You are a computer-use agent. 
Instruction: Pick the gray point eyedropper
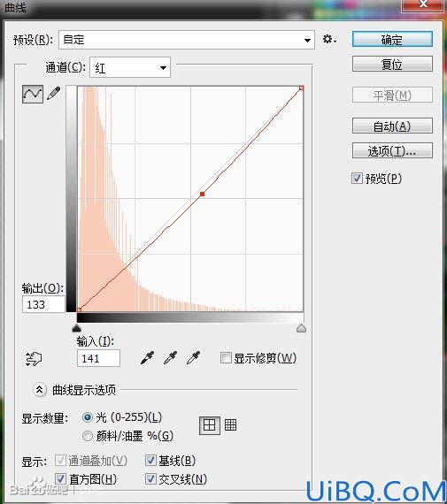(171, 358)
